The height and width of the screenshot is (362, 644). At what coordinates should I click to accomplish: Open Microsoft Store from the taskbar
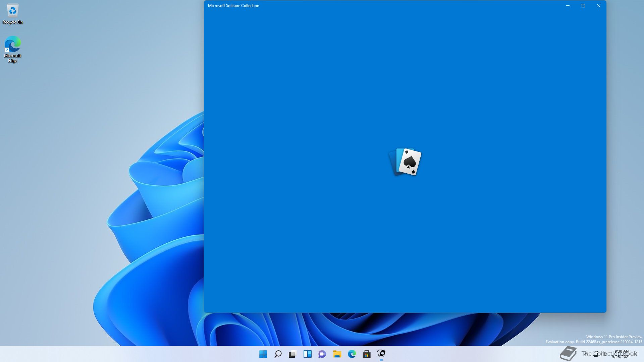366,354
